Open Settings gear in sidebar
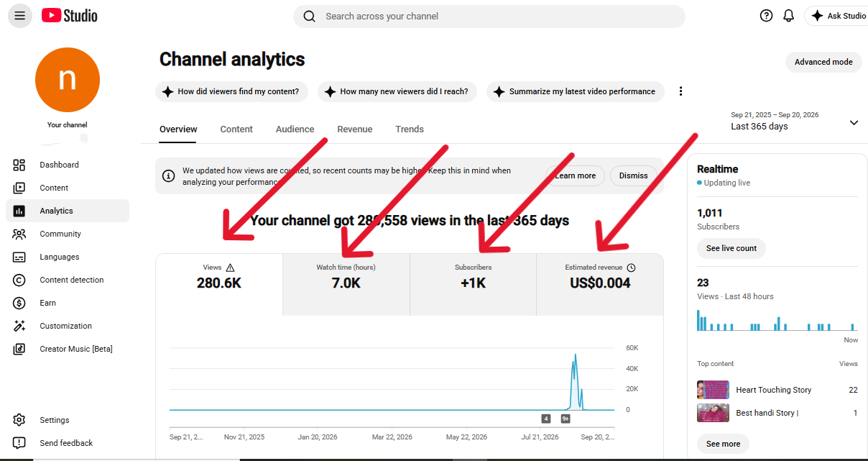This screenshot has width=868, height=461. [19, 420]
